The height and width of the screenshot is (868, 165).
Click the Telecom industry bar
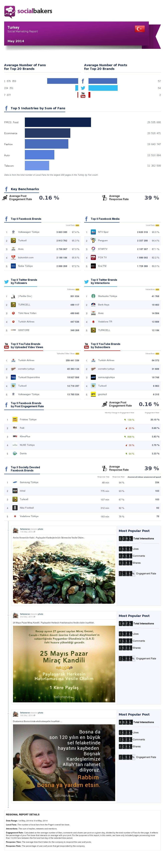point(37,166)
